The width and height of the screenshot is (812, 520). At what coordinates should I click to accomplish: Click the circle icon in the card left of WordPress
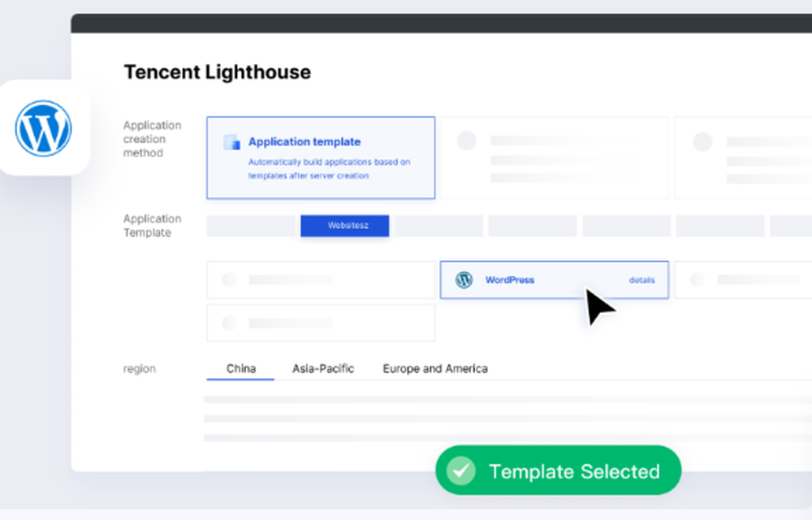[230, 279]
